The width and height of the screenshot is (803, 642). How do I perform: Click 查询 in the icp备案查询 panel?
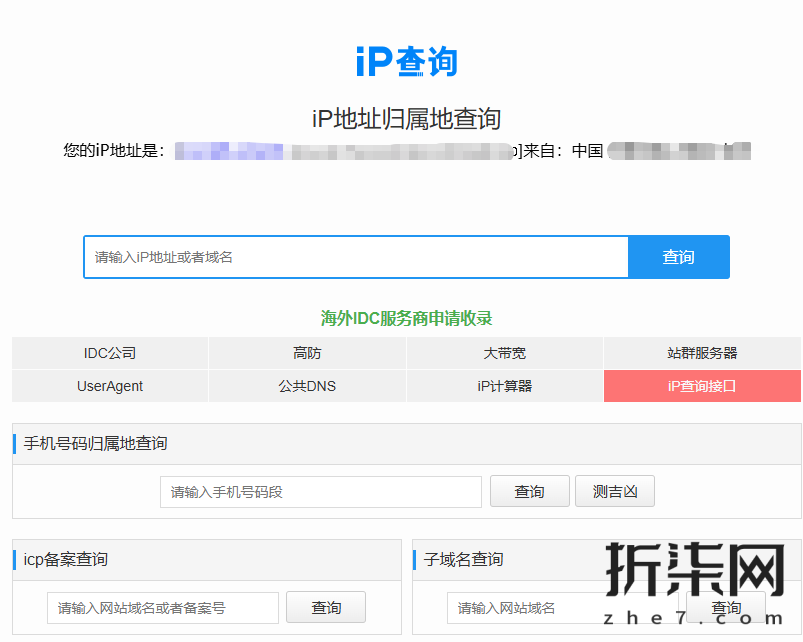[326, 607]
